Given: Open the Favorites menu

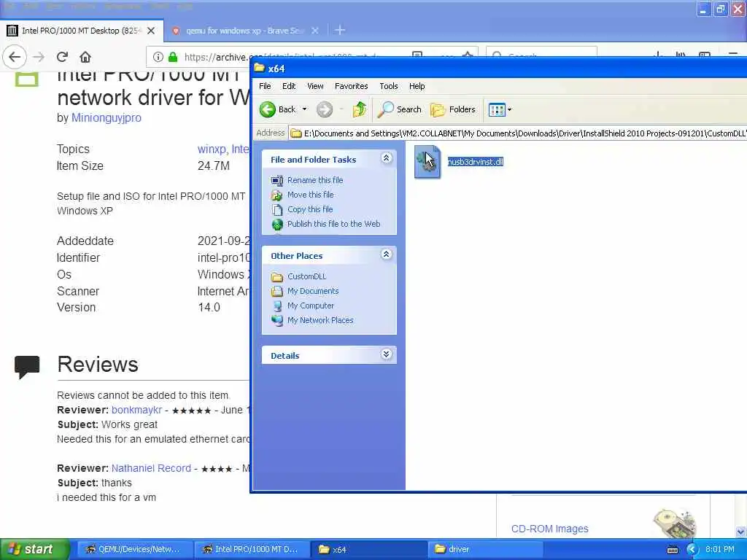Looking at the screenshot, I should point(351,86).
